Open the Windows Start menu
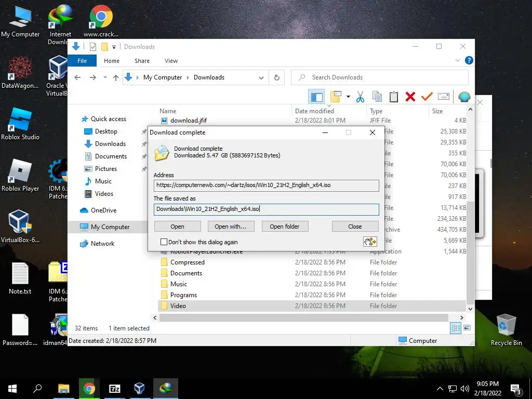The width and height of the screenshot is (532, 399). (x=12, y=388)
